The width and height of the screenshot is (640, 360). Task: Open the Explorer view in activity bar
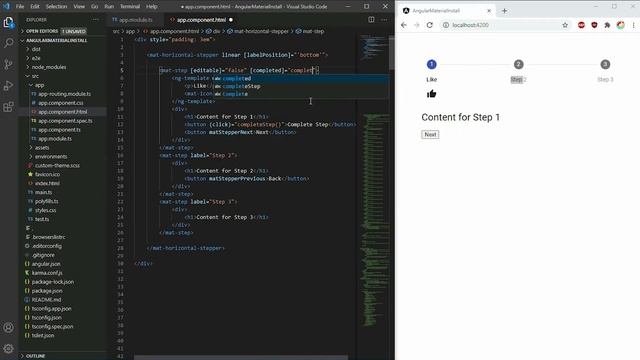tap(8, 22)
